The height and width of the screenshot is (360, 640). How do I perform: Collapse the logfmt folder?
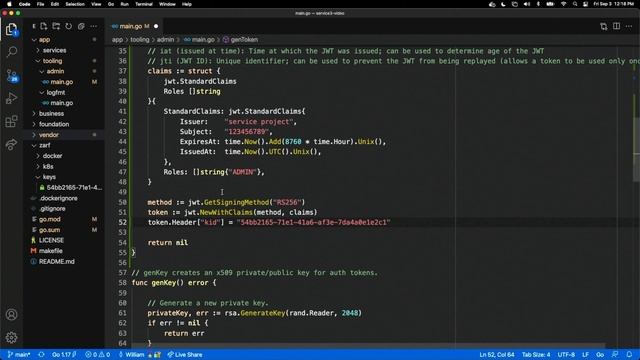[x=56, y=93]
